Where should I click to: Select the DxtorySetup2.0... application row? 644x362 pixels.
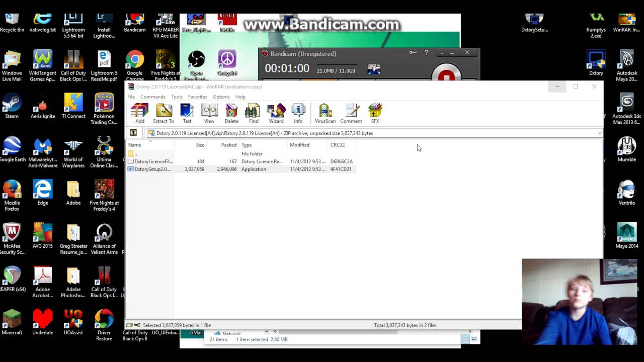tap(242, 169)
